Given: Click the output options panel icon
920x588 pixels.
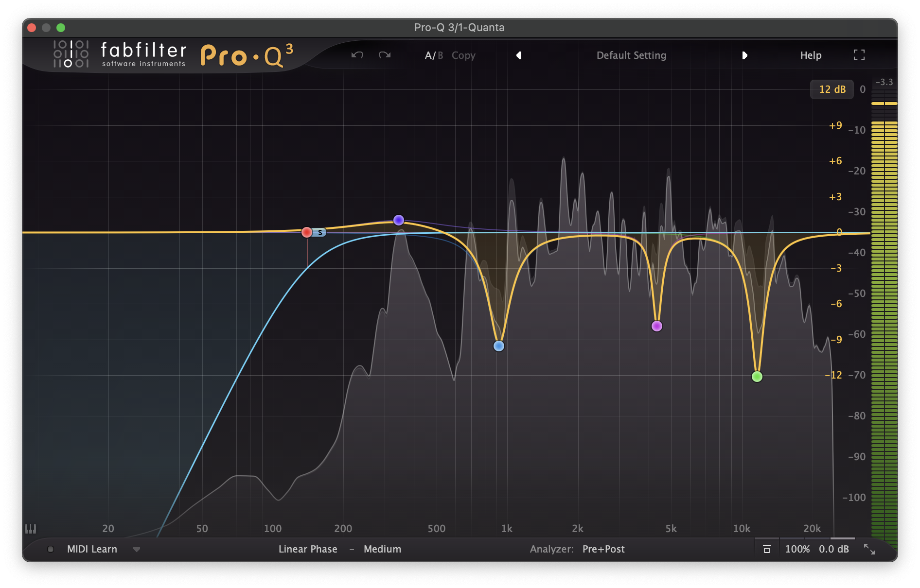Looking at the screenshot, I should (x=767, y=549).
